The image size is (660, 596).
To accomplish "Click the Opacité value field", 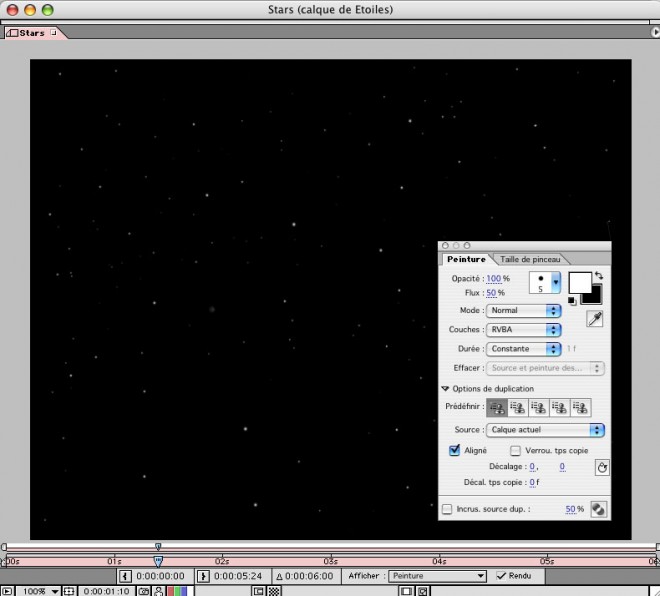I will [493, 279].
